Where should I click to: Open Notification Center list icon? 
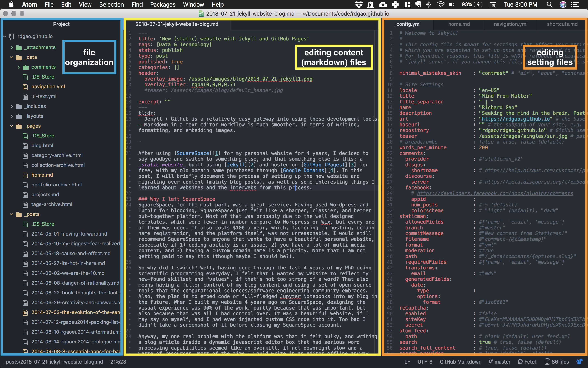tap(575, 4)
